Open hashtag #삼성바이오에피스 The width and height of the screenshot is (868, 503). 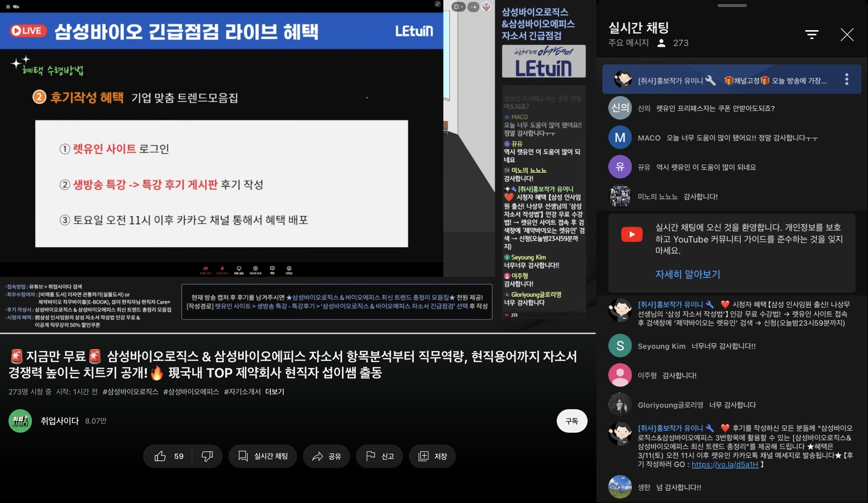pyautogui.click(x=191, y=392)
